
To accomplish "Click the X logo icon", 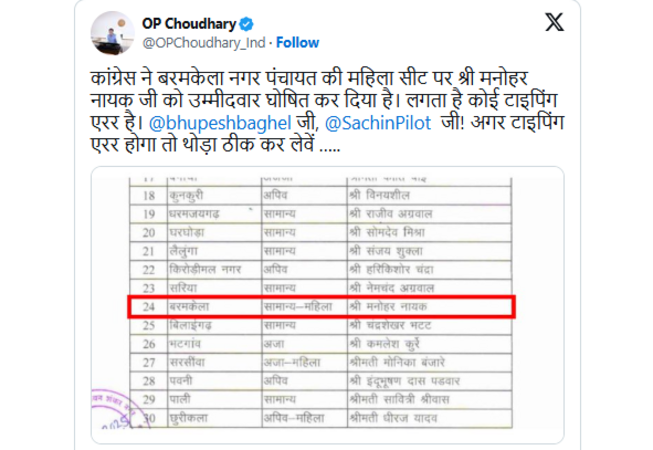I will point(554,22).
